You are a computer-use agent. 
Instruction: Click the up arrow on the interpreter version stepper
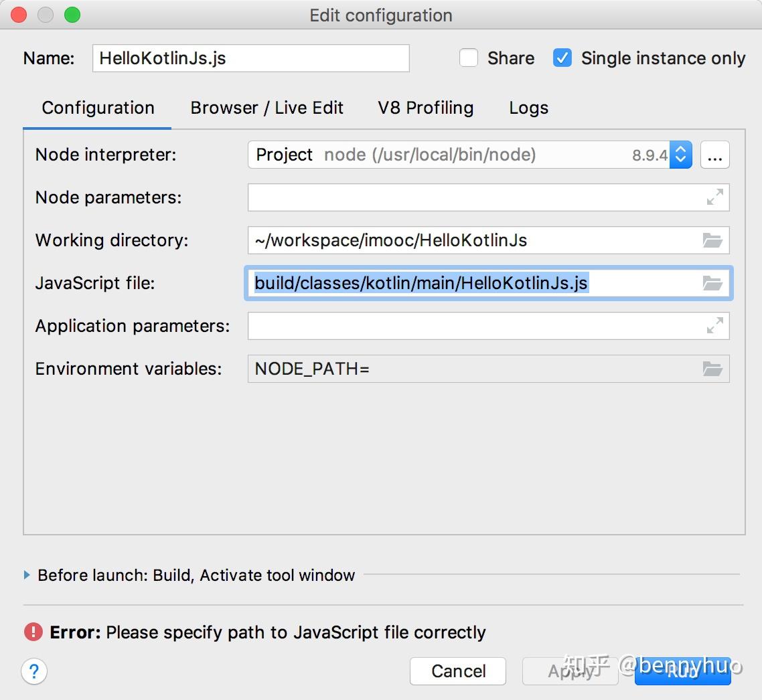(680, 150)
